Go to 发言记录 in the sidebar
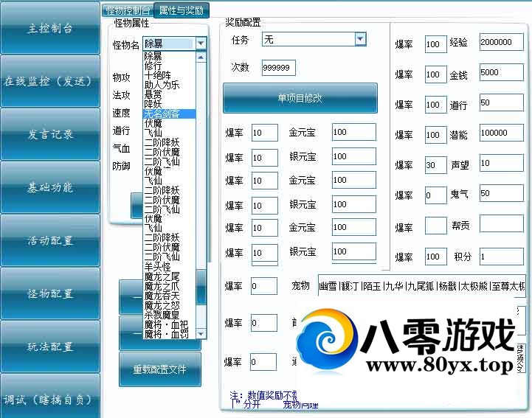Viewport: 532px width, 418px height. (x=50, y=135)
